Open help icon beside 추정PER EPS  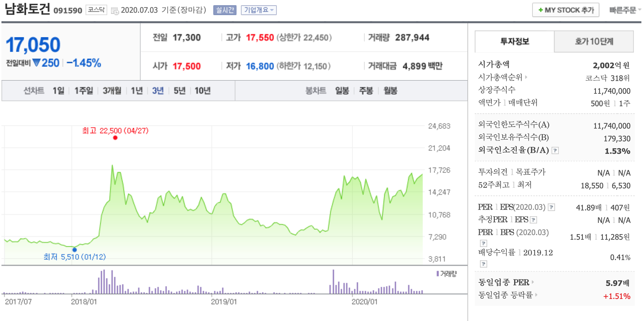pos(534,220)
